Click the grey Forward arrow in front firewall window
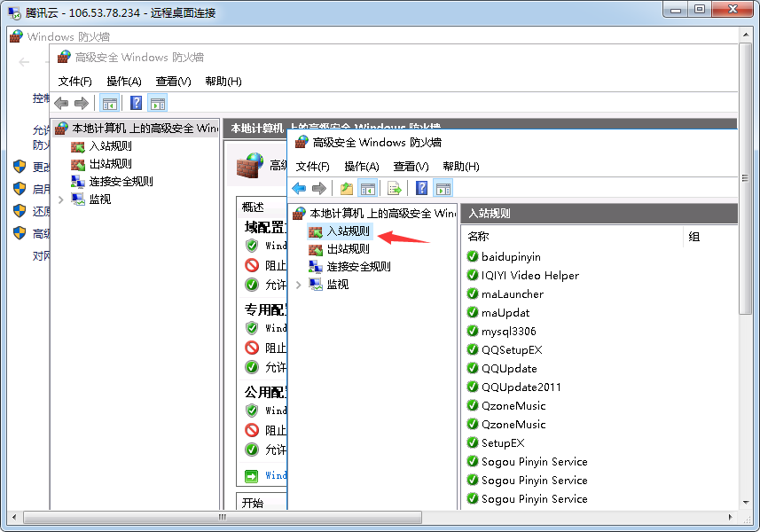 click(x=319, y=188)
